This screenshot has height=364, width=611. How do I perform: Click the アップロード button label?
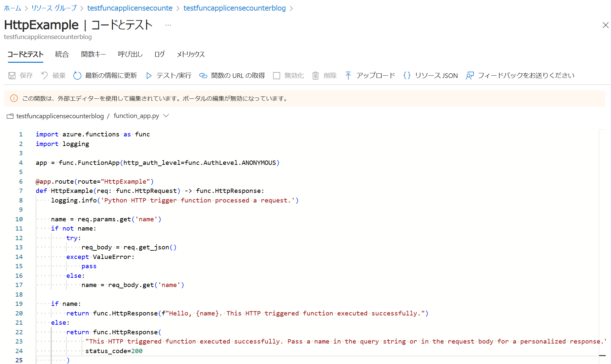[x=376, y=76]
